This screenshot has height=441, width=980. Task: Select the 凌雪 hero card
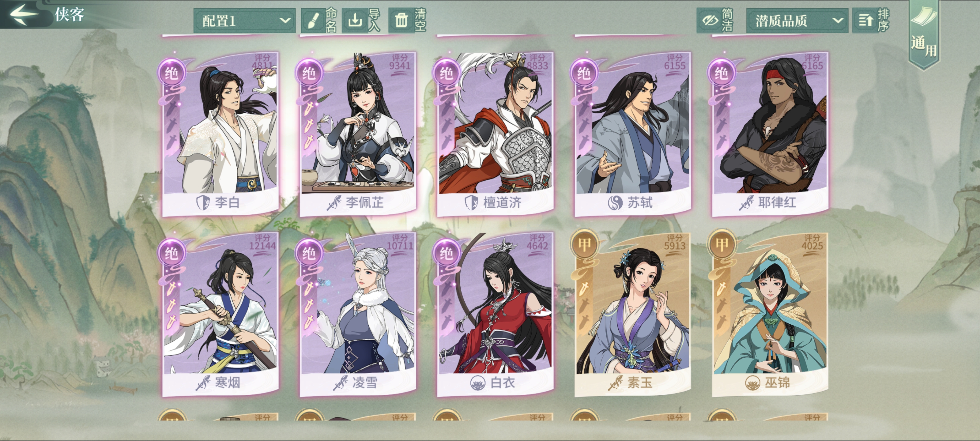(358, 314)
